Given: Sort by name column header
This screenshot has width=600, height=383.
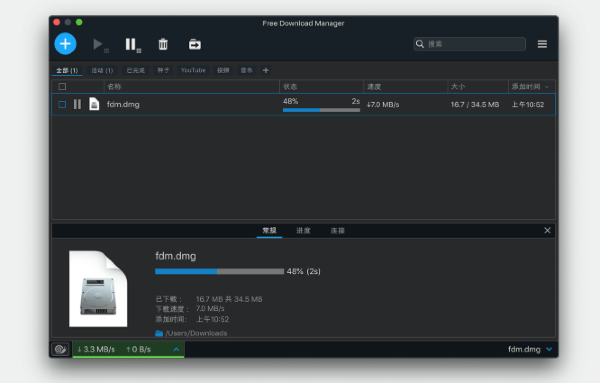Looking at the screenshot, I should (x=192, y=86).
